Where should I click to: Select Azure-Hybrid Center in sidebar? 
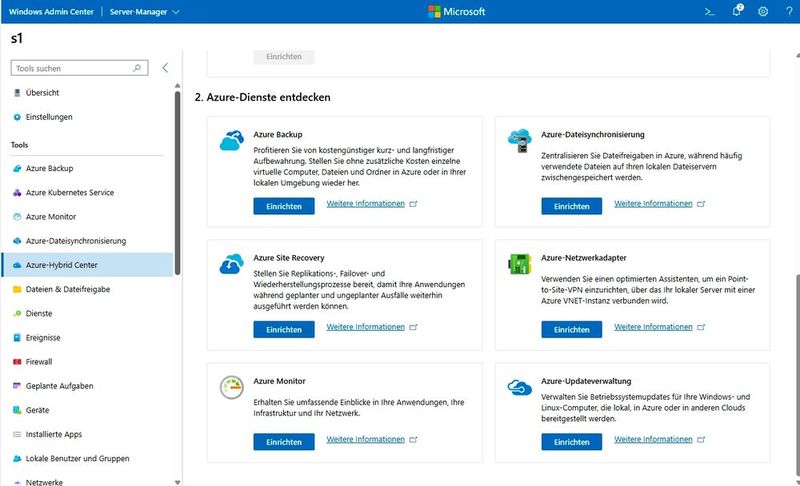[87, 265]
